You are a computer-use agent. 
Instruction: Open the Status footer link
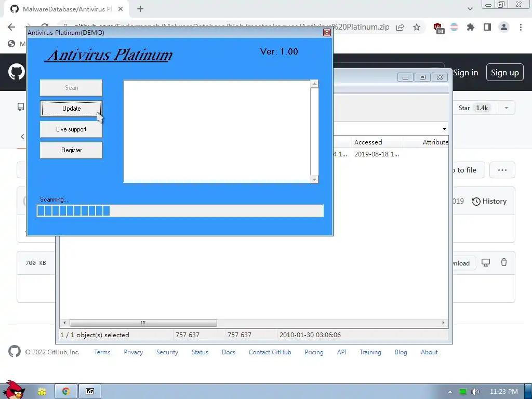pos(200,352)
